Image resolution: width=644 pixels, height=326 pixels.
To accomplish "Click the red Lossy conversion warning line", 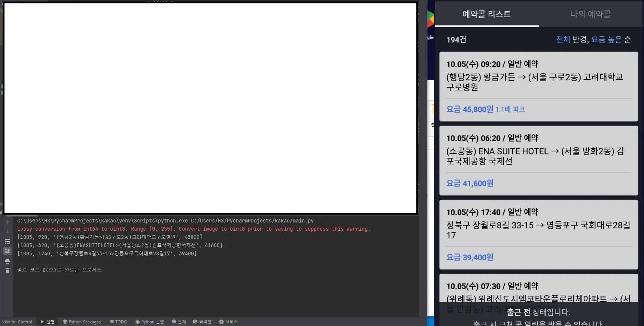I will [194, 229].
